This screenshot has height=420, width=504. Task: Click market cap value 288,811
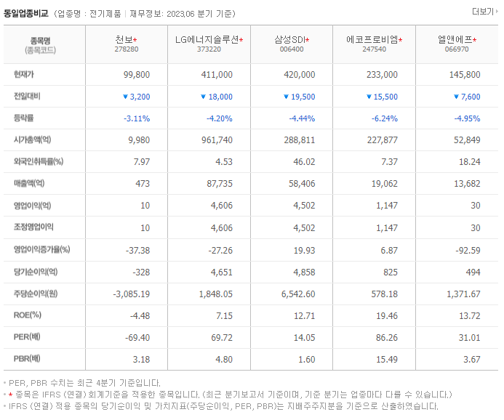(299, 140)
